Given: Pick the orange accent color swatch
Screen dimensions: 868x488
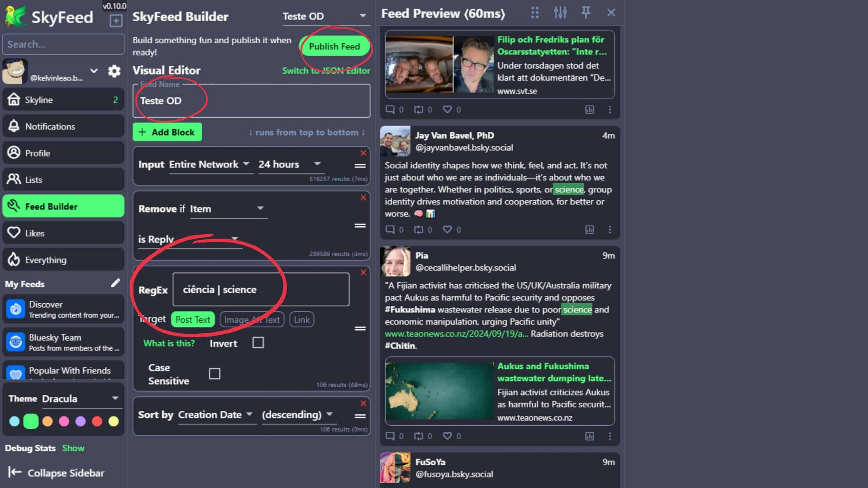Looking at the screenshot, I should coord(47,421).
